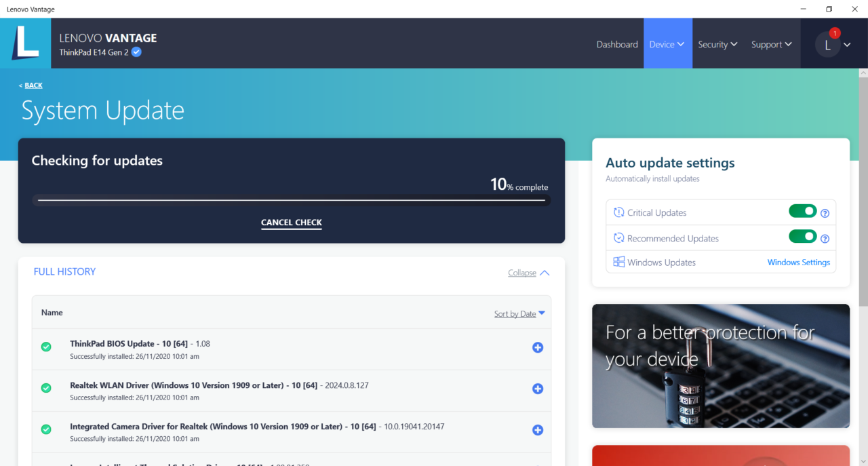This screenshot has height=466, width=868.
Task: Expand Integrated Camera Driver details plus icon
Action: pos(538,430)
